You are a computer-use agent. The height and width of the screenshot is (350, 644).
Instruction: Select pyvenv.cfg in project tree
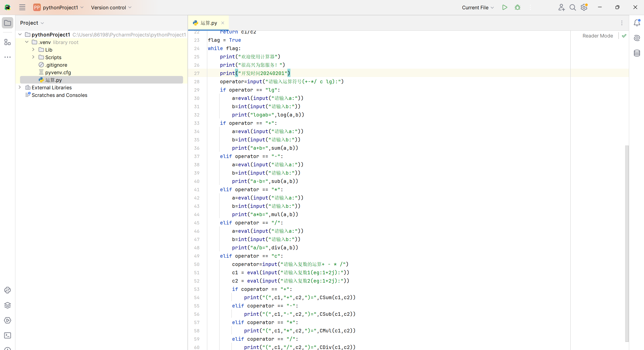pos(58,72)
